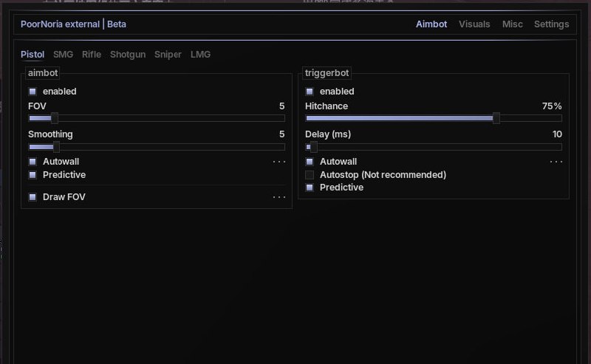Open the triggerbot Autowall three-dot options
The width and height of the screenshot is (591, 364).
point(556,162)
